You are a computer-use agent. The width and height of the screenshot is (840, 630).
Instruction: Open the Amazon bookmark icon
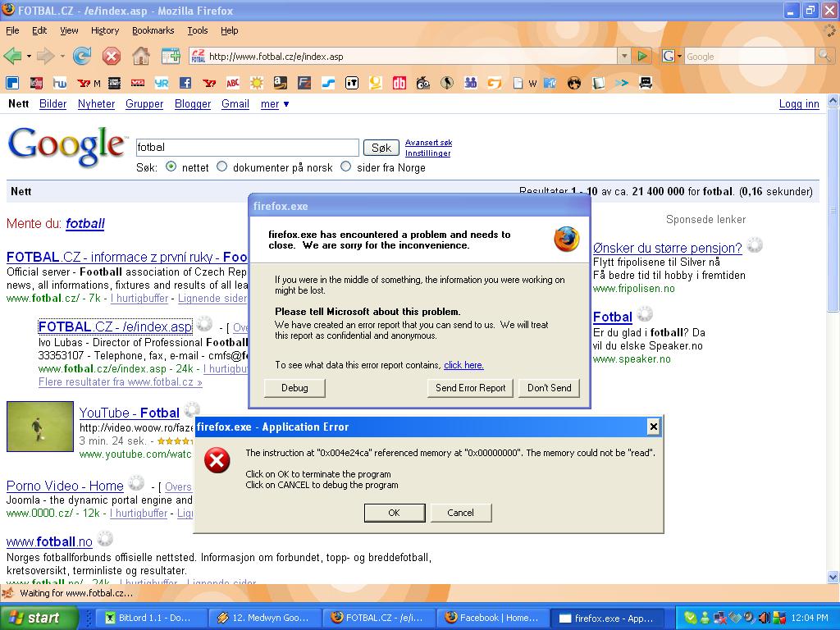pyautogui.click(x=280, y=83)
